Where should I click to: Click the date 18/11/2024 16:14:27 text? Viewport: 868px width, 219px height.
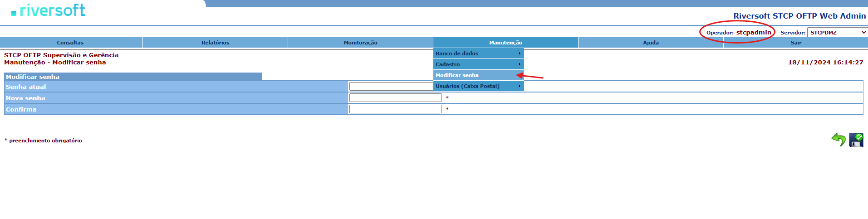point(826,63)
